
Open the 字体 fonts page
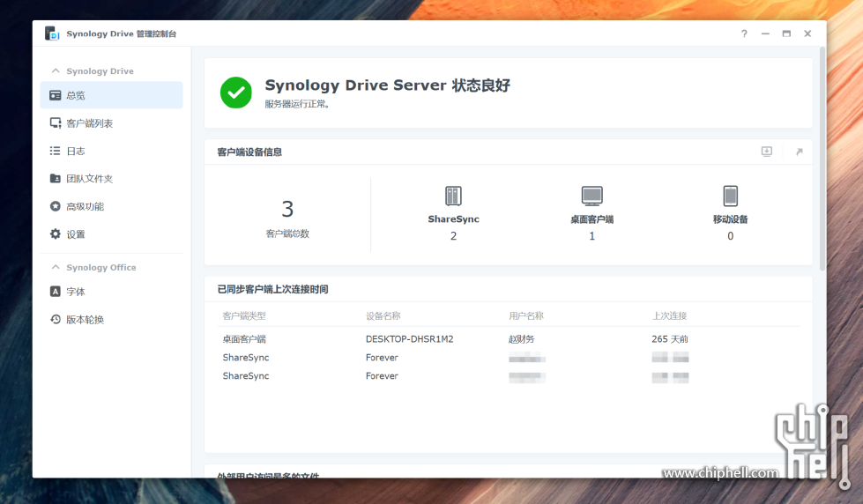point(111,292)
